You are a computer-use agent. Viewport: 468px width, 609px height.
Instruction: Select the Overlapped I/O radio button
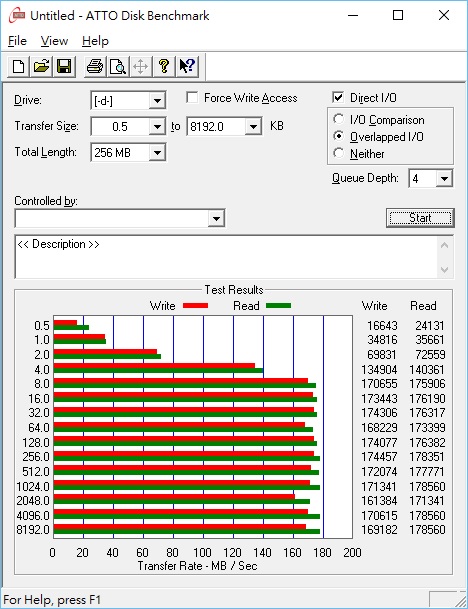pos(339,136)
